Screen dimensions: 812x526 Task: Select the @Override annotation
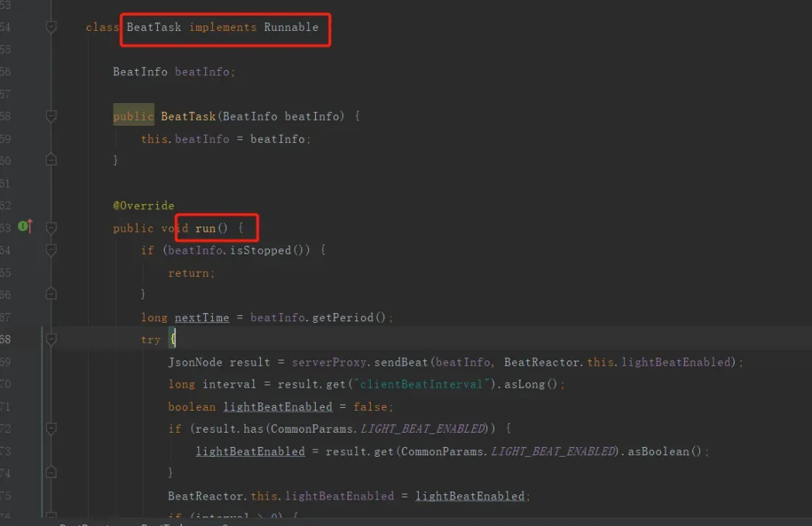(x=144, y=205)
